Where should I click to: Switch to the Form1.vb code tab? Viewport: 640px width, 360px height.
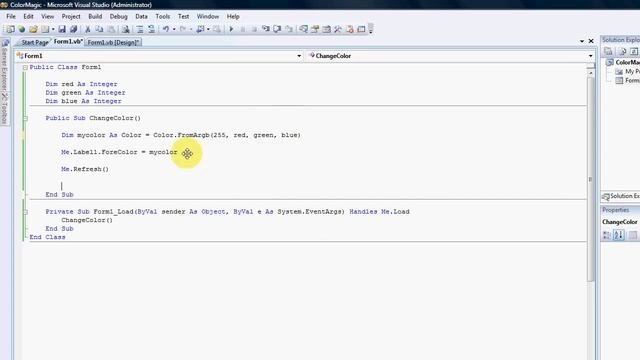68,42
